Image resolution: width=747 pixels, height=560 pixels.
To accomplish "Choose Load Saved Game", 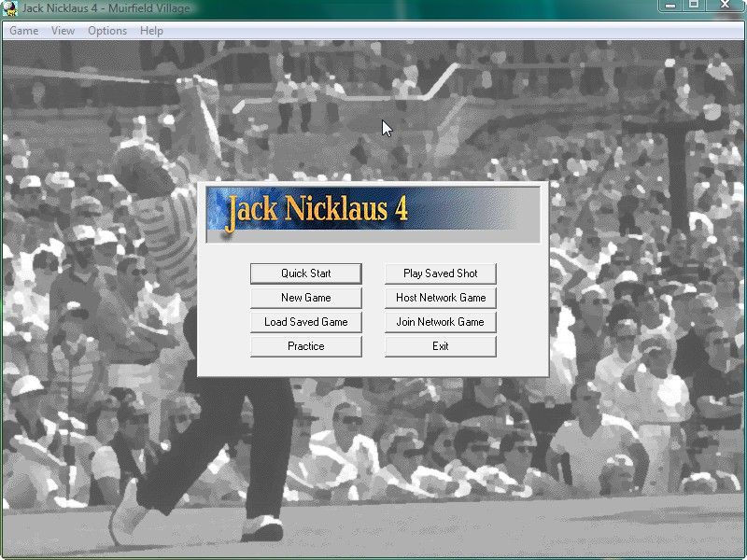I will [305, 322].
